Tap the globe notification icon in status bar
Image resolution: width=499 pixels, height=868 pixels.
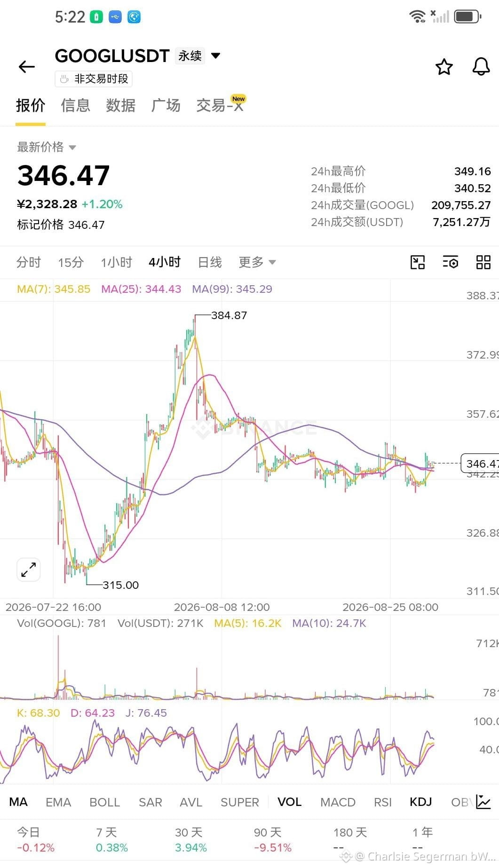tap(134, 17)
